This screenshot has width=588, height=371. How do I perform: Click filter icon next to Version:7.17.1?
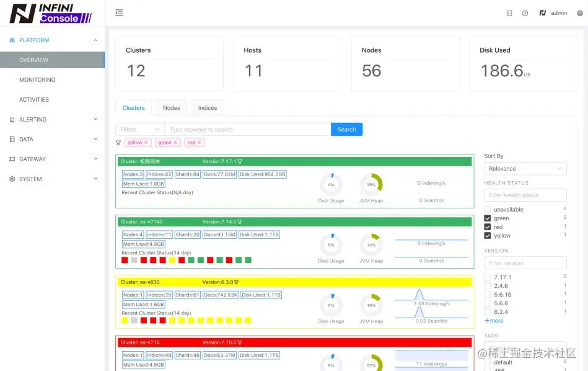pos(240,161)
